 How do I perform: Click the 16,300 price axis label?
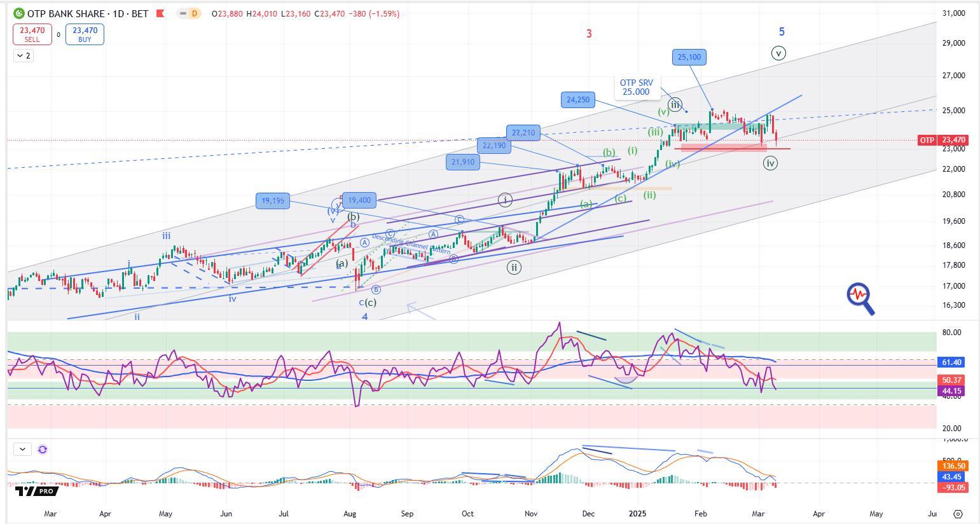coord(953,305)
